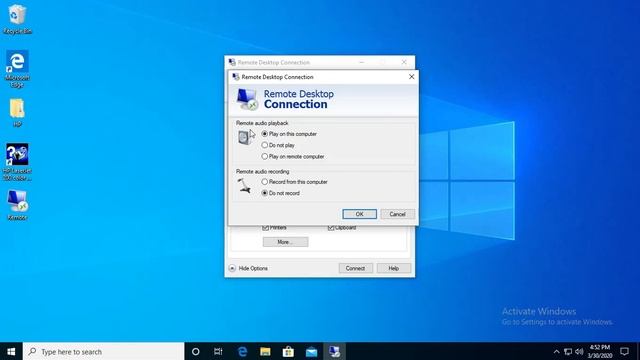The width and height of the screenshot is (640, 360).
Task: Toggle the Printers checkbox in the background window
Action: [x=266, y=228]
